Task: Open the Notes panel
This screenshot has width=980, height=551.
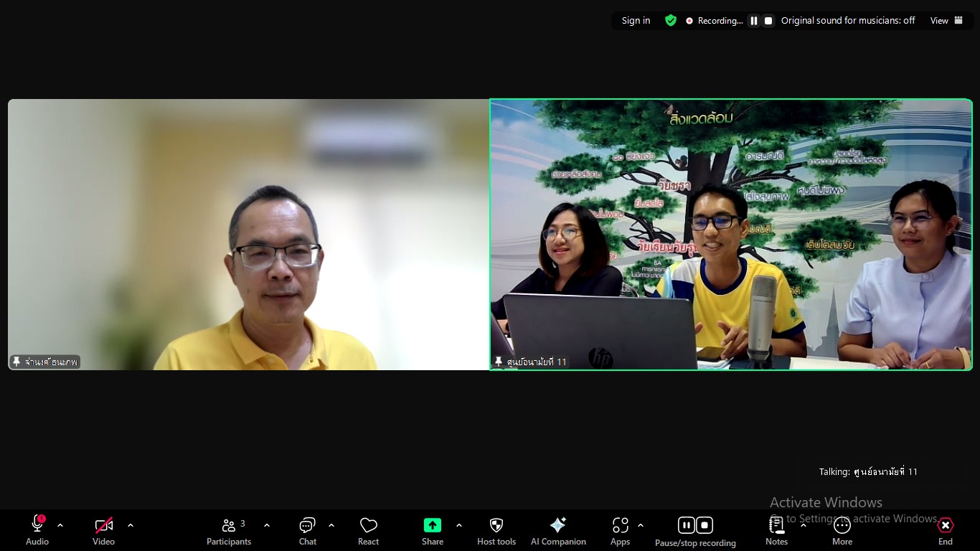Action: 776,531
